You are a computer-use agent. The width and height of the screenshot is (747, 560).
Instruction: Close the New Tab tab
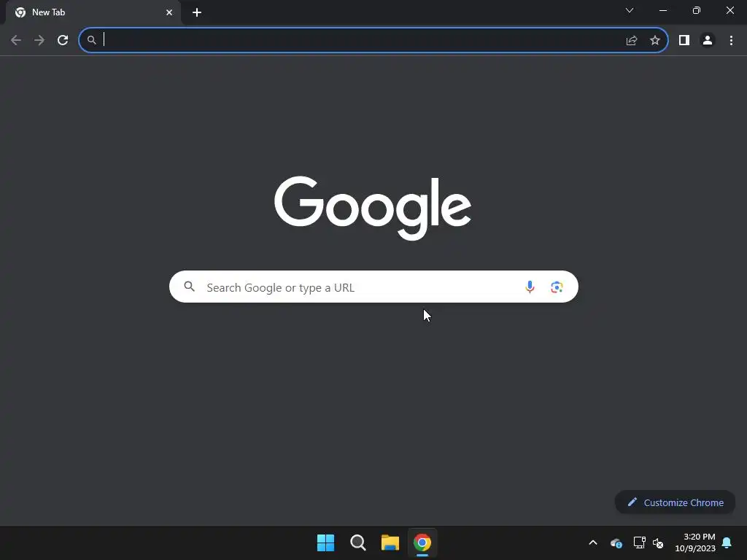(x=169, y=12)
